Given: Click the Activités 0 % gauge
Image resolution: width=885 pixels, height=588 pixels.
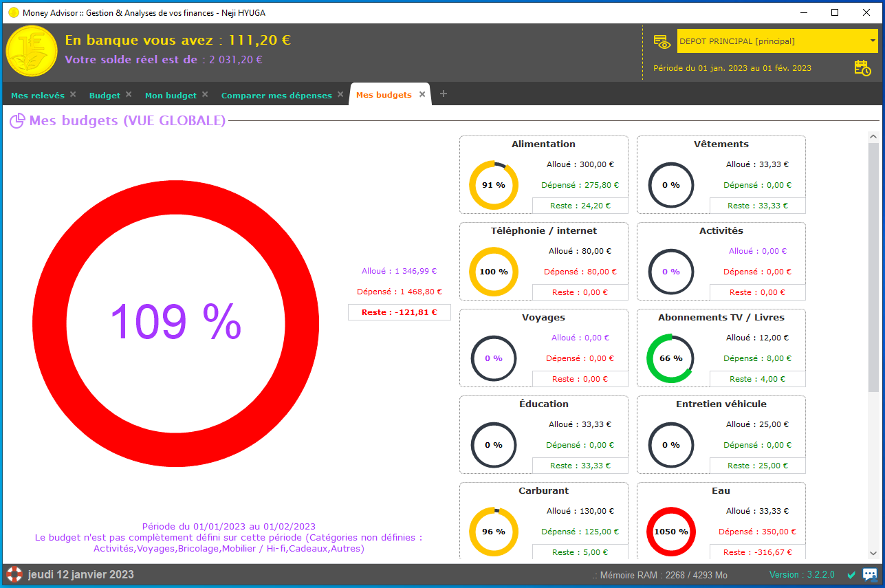Looking at the screenshot, I should click(670, 272).
